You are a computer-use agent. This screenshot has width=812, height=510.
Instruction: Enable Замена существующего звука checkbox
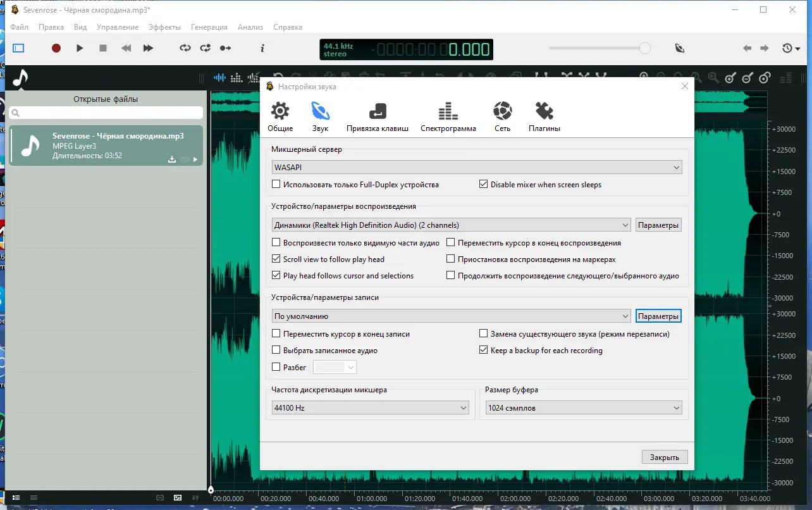pos(484,334)
